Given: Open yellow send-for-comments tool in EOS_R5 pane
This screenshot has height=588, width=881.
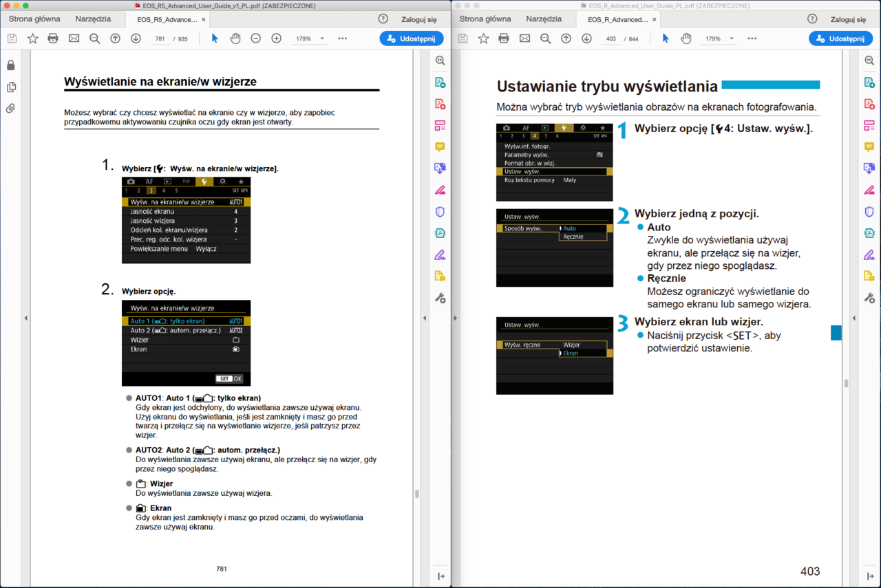Looking at the screenshot, I should coord(440,276).
